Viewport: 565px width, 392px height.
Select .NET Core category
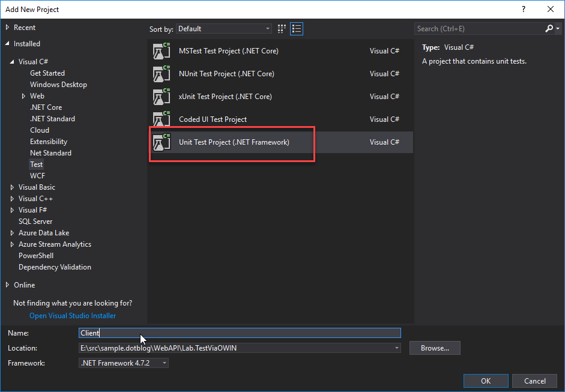(46, 107)
